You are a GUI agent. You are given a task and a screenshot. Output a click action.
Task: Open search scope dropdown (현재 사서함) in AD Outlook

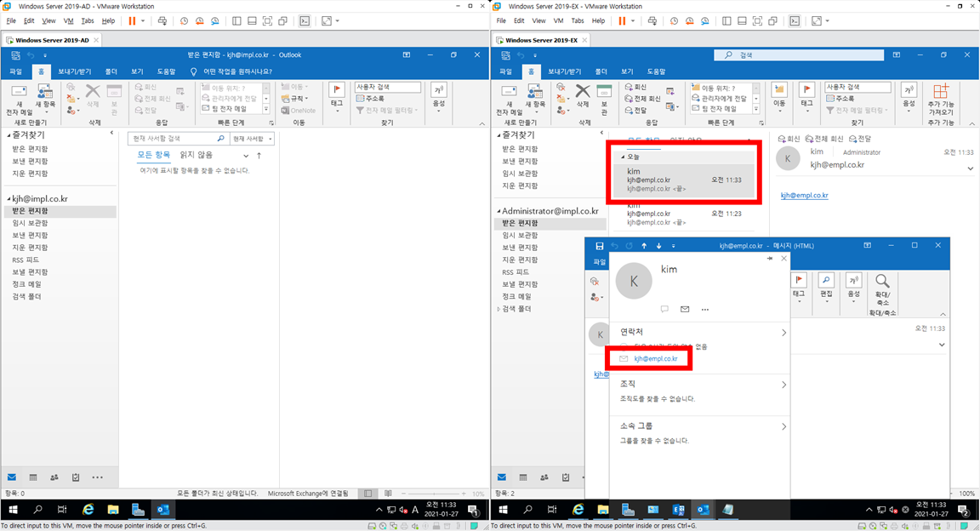click(x=253, y=139)
